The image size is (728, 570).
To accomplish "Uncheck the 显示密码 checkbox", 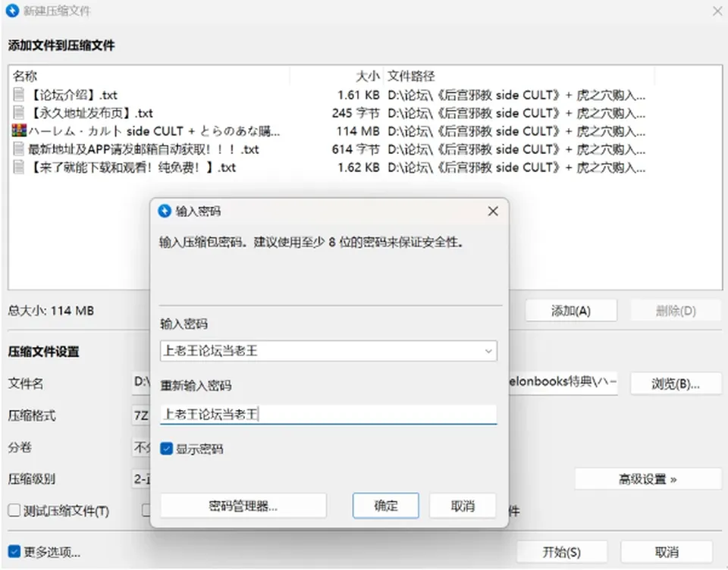I will pos(166,449).
